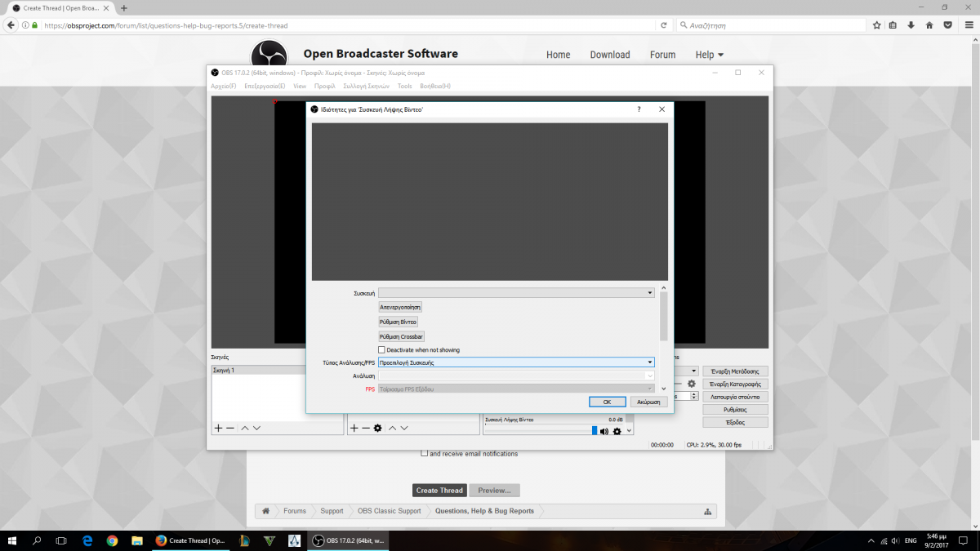
Task: Move the scene down in Scenes list
Action: [256, 428]
